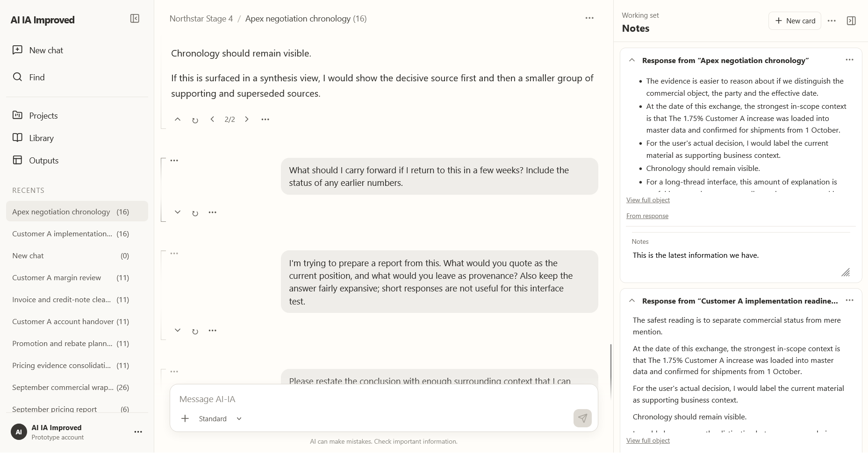This screenshot has height=453, width=868.
Task: Expand response under 'prepare a report' message
Action: [178, 331]
